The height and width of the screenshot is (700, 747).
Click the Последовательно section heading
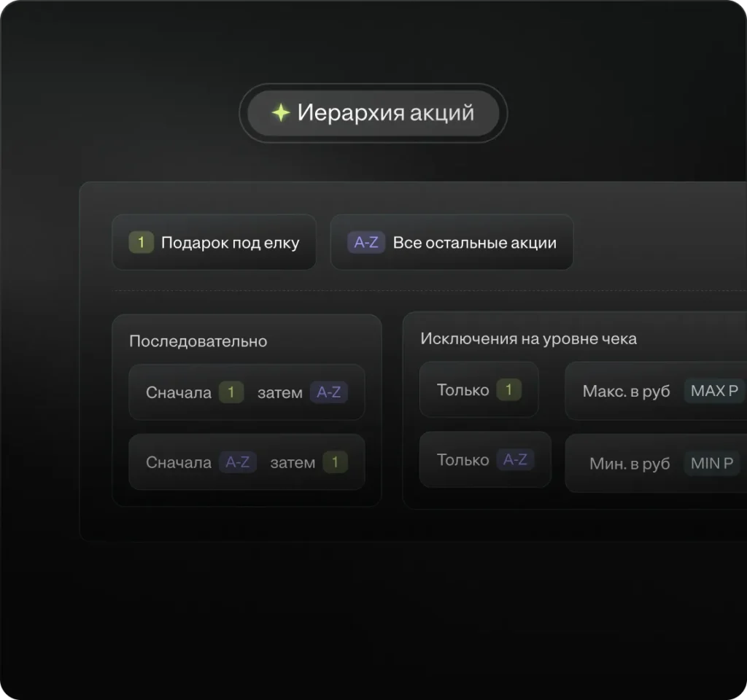[x=198, y=341]
